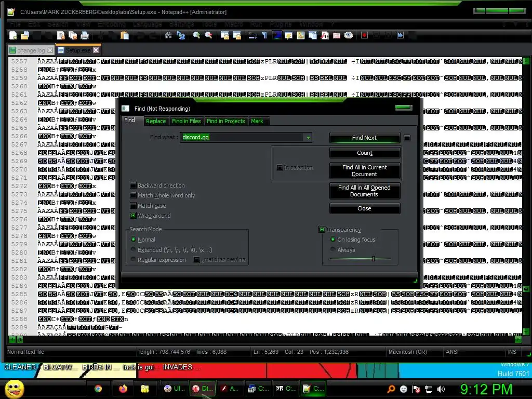Open the Document Map toolbar icon

(301, 35)
